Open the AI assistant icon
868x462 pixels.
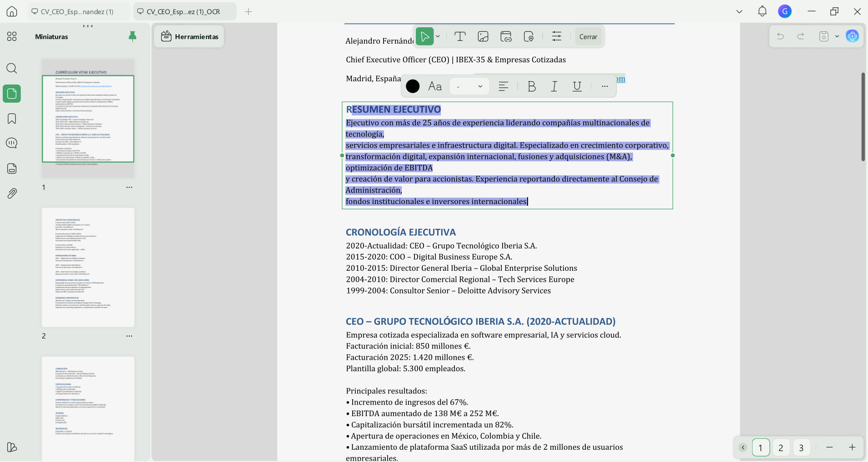tap(853, 36)
